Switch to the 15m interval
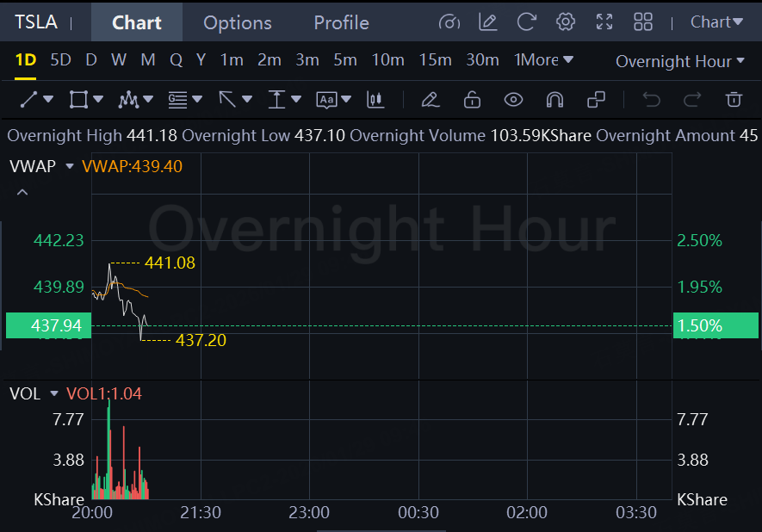The height and width of the screenshot is (532, 762). 435,60
